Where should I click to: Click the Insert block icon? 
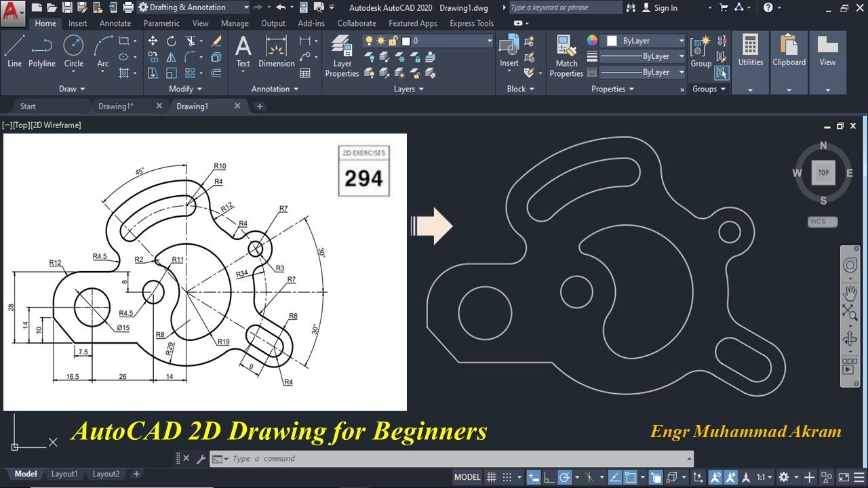[x=509, y=52]
